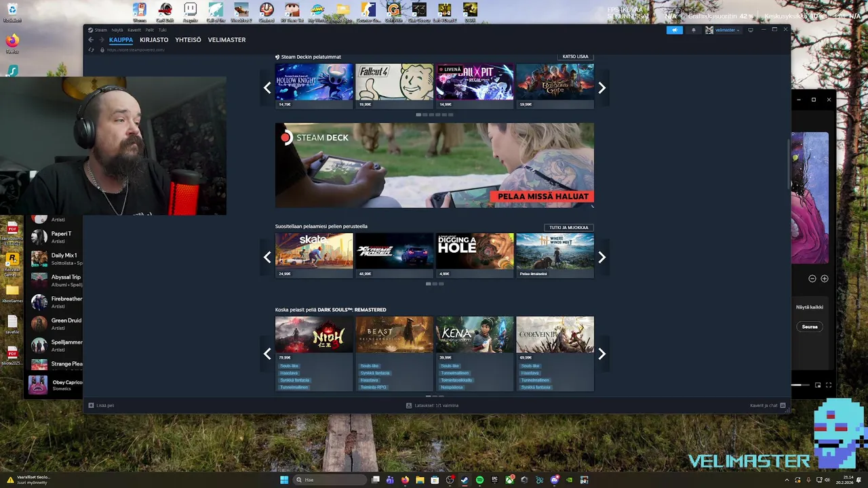The image size is (868, 488).
Task: Click the Souls-like tag under Nioh
Action: 289,366
